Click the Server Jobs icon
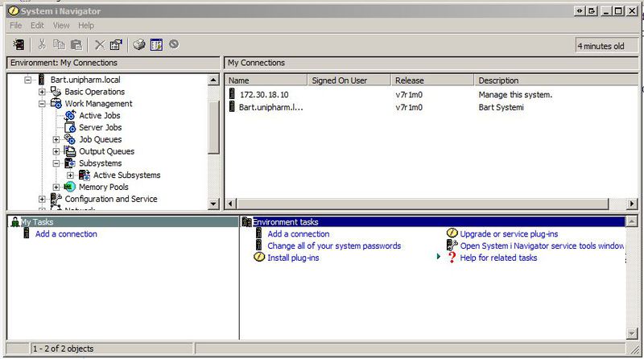 (70, 127)
